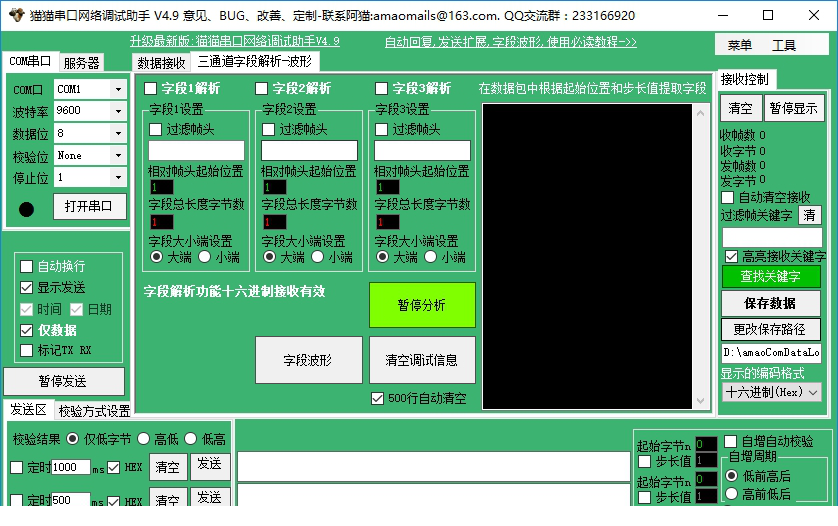This screenshot has height=526, width=838.
Task: Open the 波特率 baud rate dropdown
Action: click(118, 111)
